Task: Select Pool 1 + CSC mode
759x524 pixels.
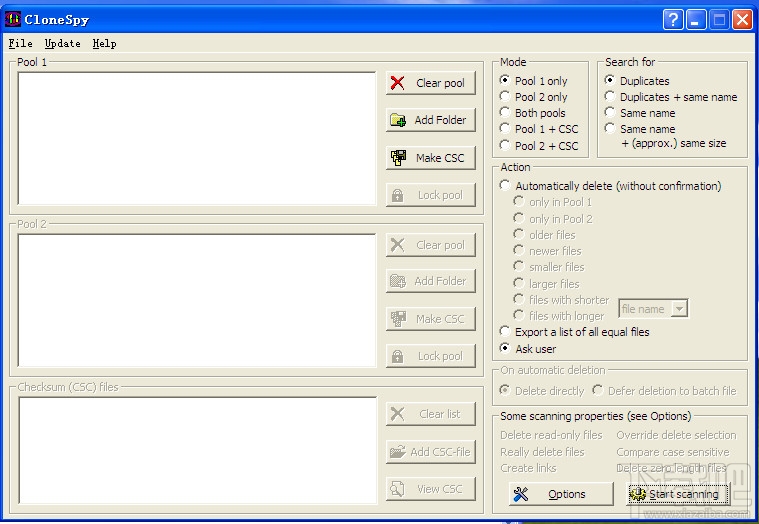Action: (x=539, y=129)
